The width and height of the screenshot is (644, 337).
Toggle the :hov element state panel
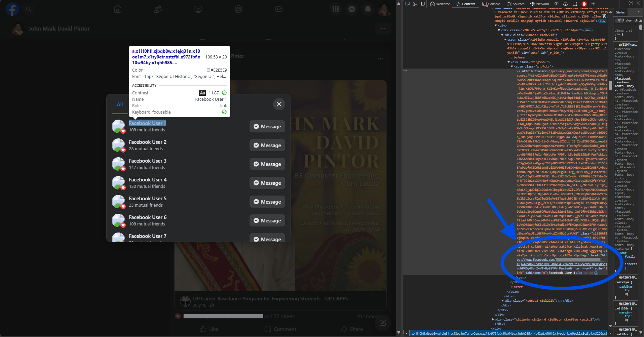(628, 20)
